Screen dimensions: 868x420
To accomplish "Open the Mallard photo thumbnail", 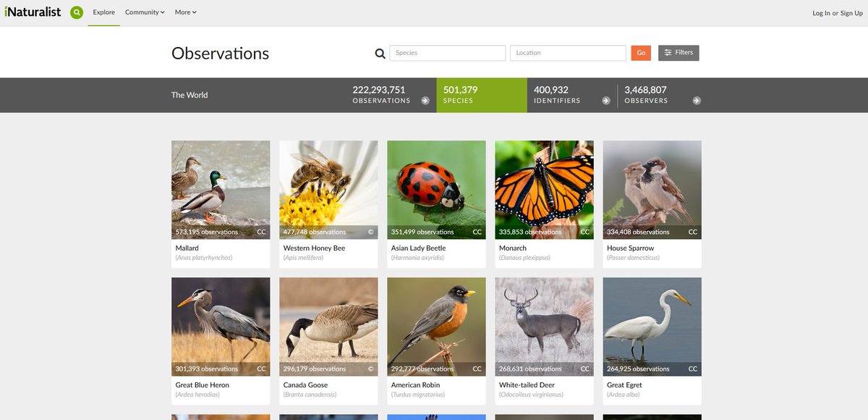I will pos(221,190).
